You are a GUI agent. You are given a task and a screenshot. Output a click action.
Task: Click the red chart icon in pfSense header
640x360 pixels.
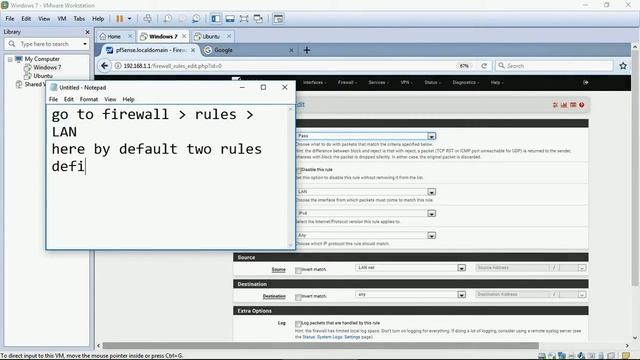click(564, 105)
